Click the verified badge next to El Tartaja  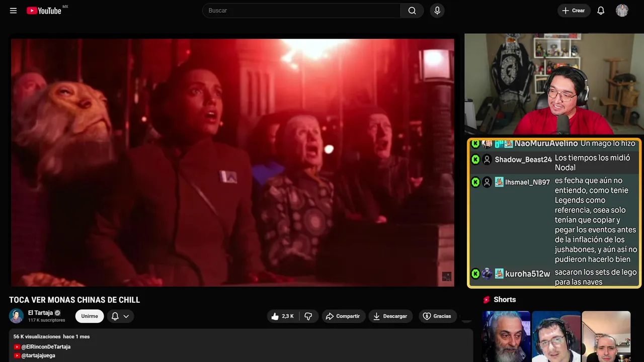pyautogui.click(x=57, y=313)
